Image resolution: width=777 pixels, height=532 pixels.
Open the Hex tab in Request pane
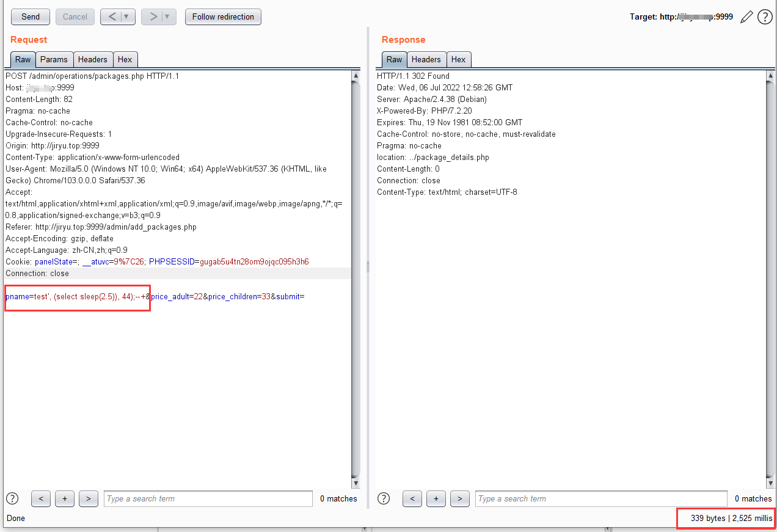pos(125,59)
